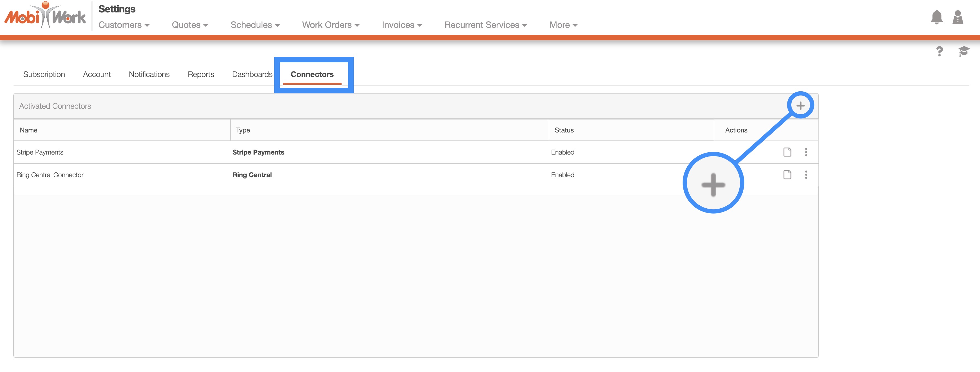The height and width of the screenshot is (372, 980).
Task: Expand the Work Orders dropdown
Action: [x=330, y=25]
